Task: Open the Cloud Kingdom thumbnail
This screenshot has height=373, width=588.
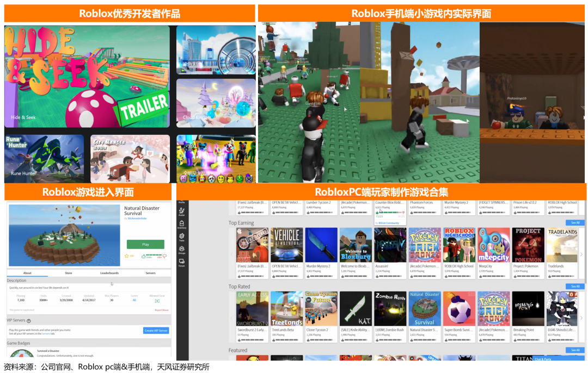Action: click(x=216, y=103)
